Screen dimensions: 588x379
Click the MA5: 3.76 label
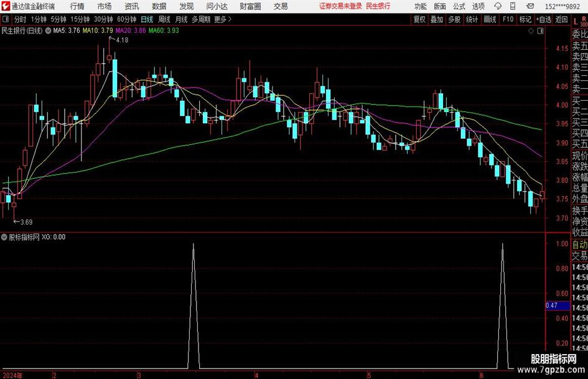click(x=67, y=30)
